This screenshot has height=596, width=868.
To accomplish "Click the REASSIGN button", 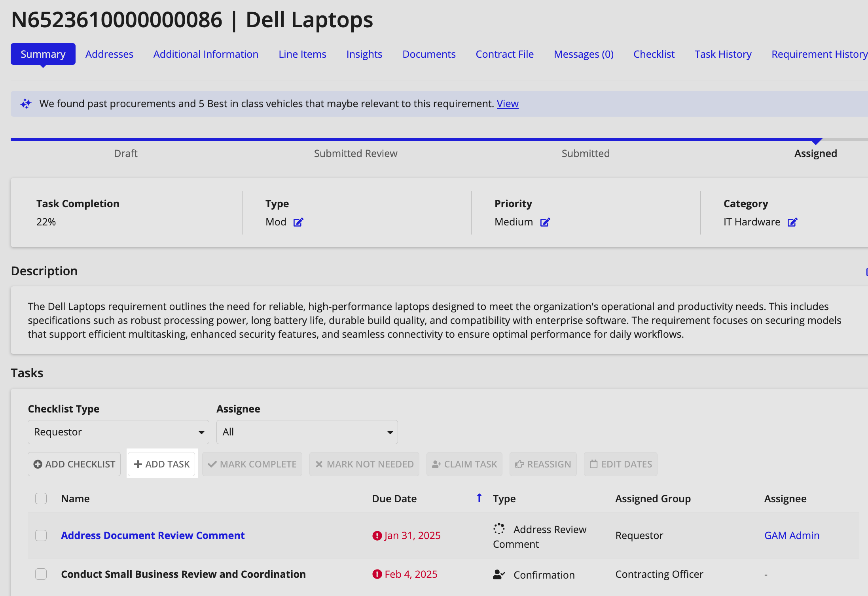I will click(x=543, y=464).
